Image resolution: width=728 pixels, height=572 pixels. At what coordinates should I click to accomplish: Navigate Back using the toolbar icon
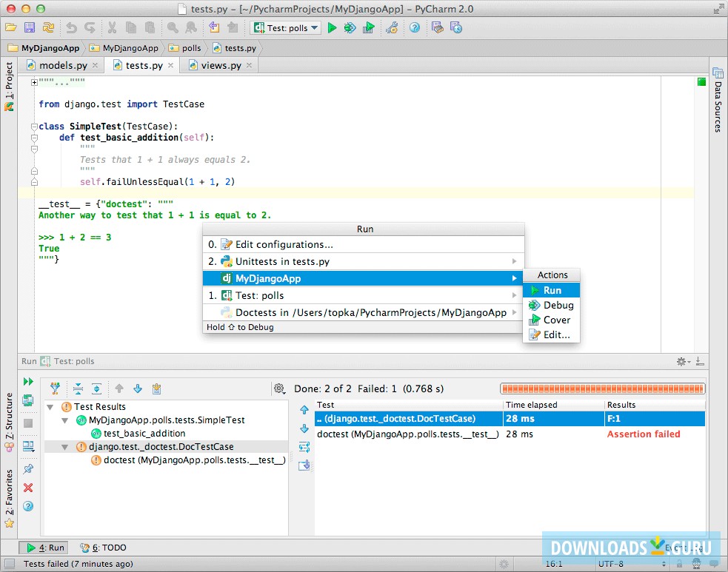[214, 28]
